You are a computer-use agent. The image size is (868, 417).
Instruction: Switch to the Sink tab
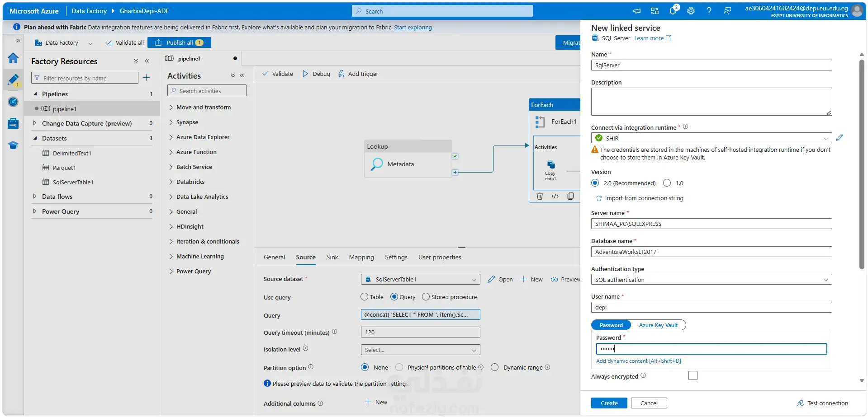point(332,257)
